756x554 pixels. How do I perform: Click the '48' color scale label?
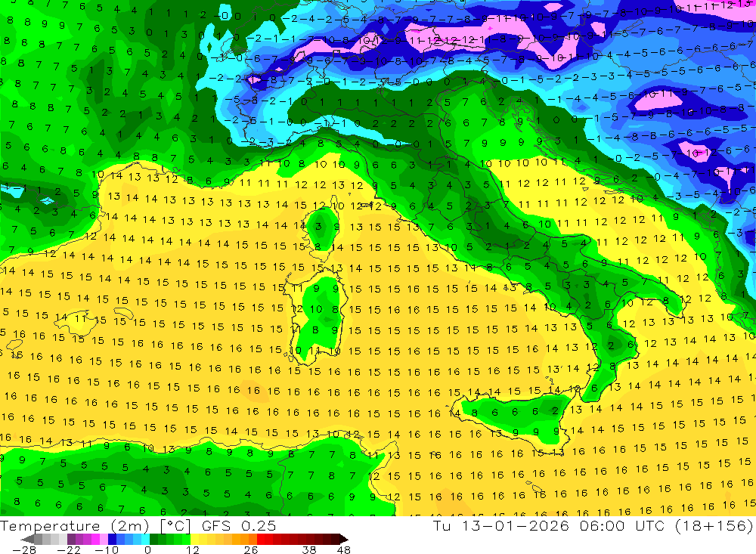(x=344, y=549)
